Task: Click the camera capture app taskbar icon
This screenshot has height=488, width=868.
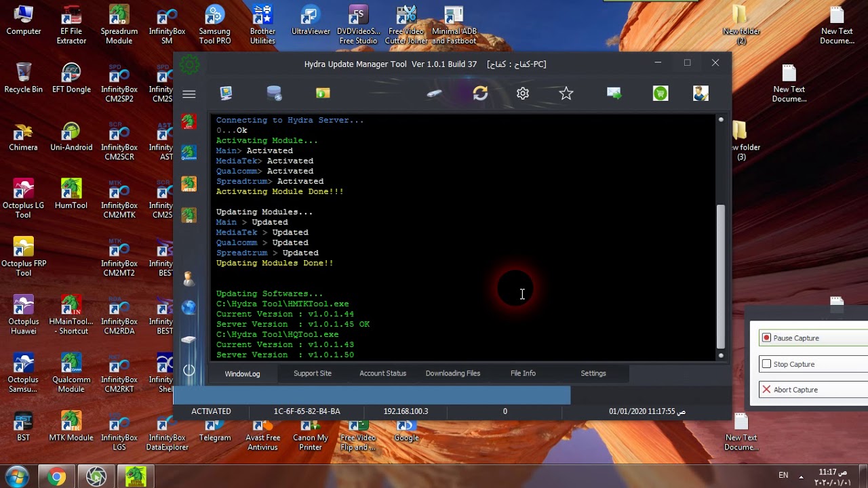Action: coord(96,477)
